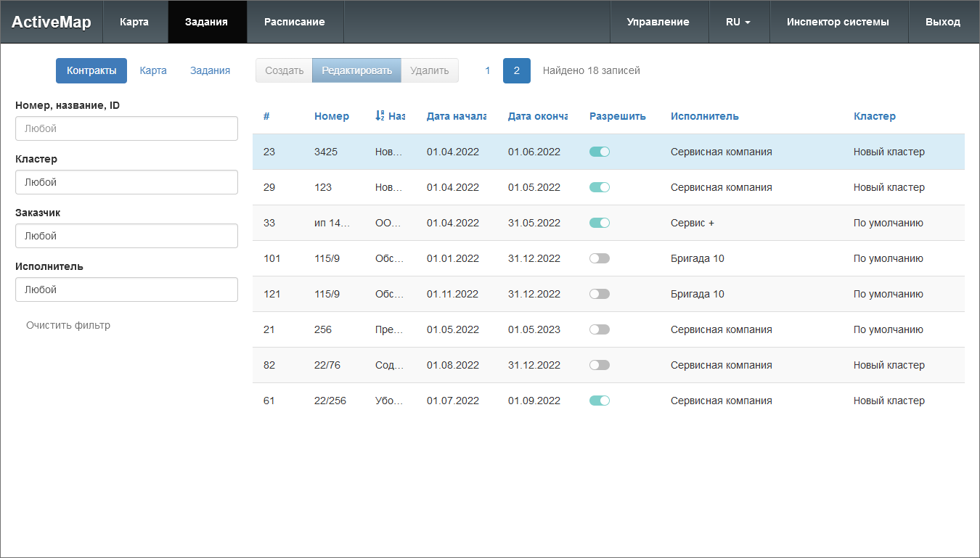Sort the table by Исполнитель column

pyautogui.click(x=704, y=116)
